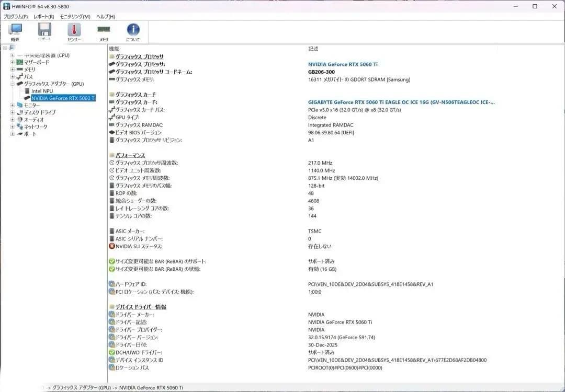Click the icon beside ビデオ BIOS バージョン

point(112,132)
